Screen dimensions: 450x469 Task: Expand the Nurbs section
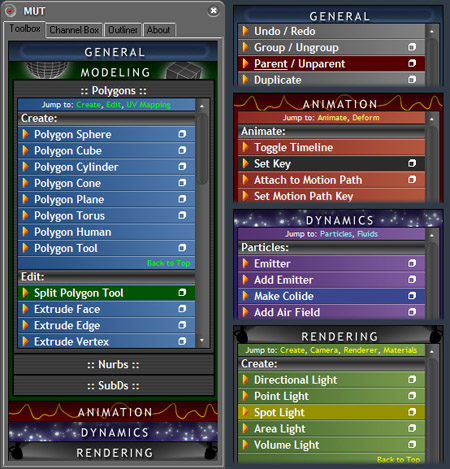pyautogui.click(x=113, y=364)
